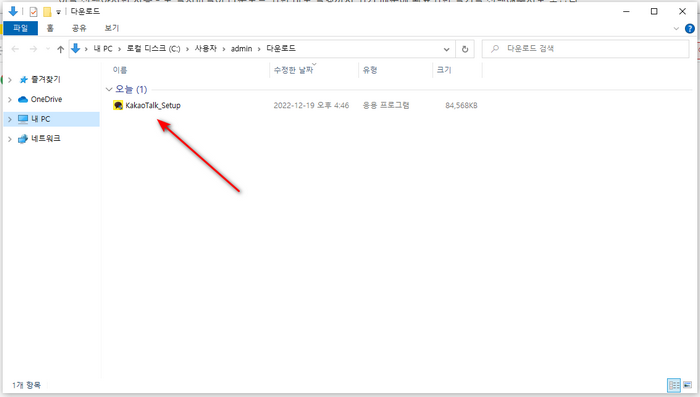Screen dimensions: 700x397
Task: Click the download arrow title bar icon
Action: coord(13,12)
